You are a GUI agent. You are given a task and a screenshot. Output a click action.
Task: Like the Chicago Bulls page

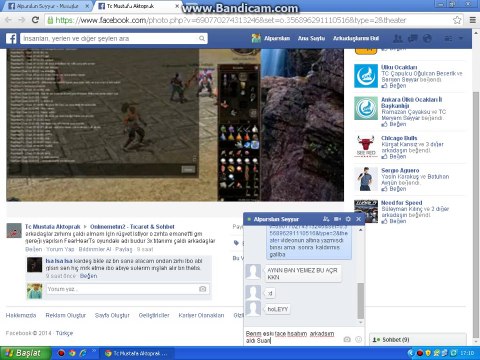coord(394,156)
